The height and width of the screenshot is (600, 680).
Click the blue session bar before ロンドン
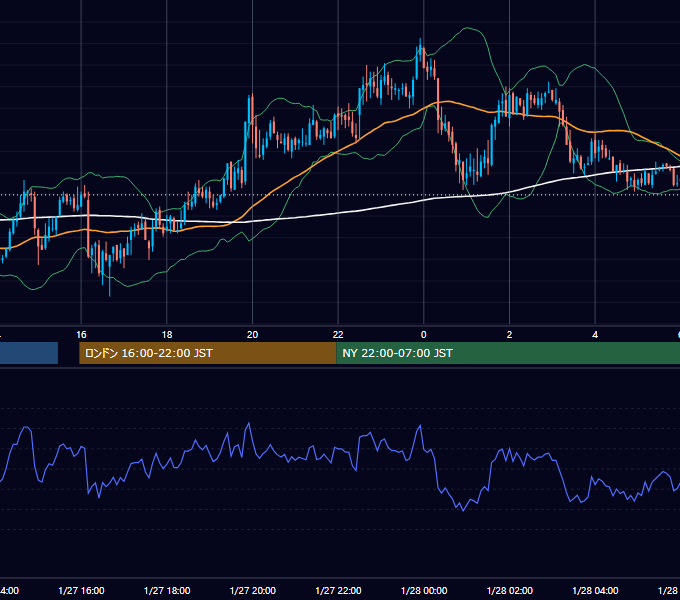tap(29, 353)
